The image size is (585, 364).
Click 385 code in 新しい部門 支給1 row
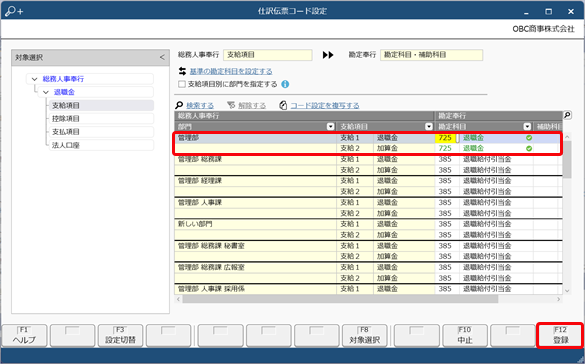click(445, 224)
